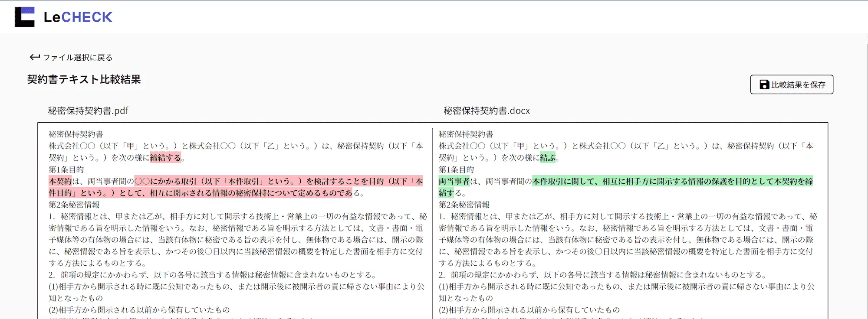Click 第1条目的 heading in left pane
This screenshot has height=319, width=868.
[66, 169]
